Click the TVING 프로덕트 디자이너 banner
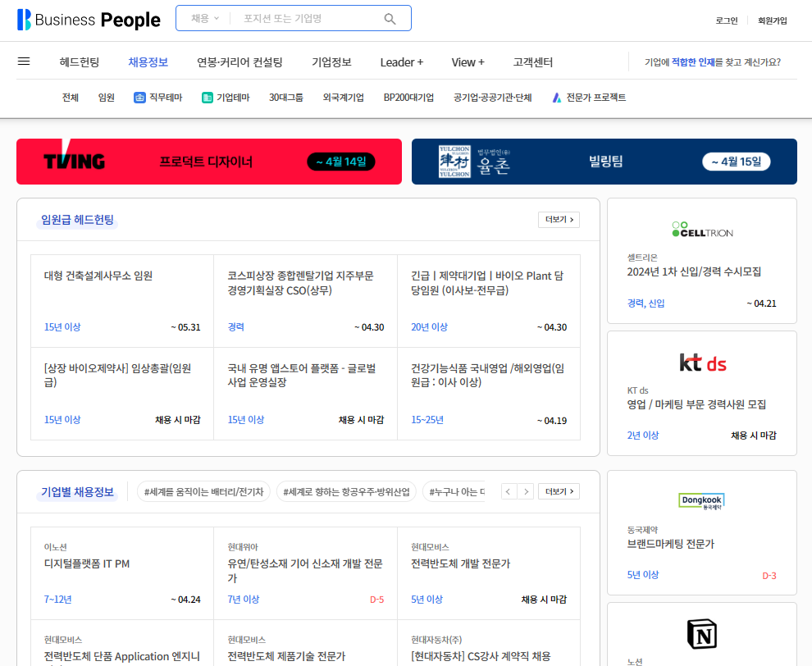The width and height of the screenshot is (812, 666). pos(209,162)
